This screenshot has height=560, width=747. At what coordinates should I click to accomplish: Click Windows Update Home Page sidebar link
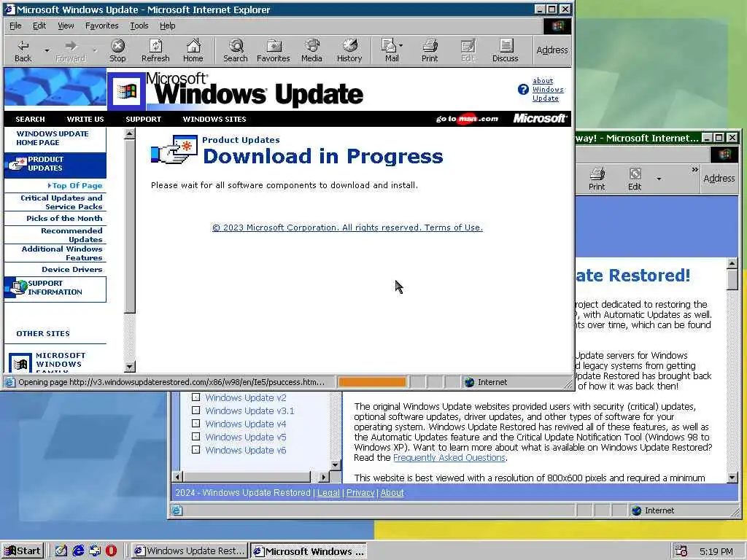pyautogui.click(x=52, y=138)
